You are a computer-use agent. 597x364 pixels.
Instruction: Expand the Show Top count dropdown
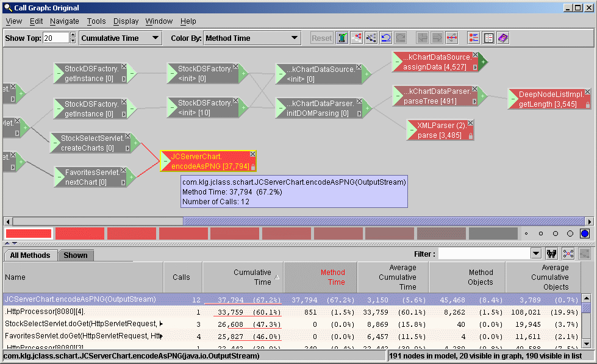pyautogui.click(x=72, y=38)
